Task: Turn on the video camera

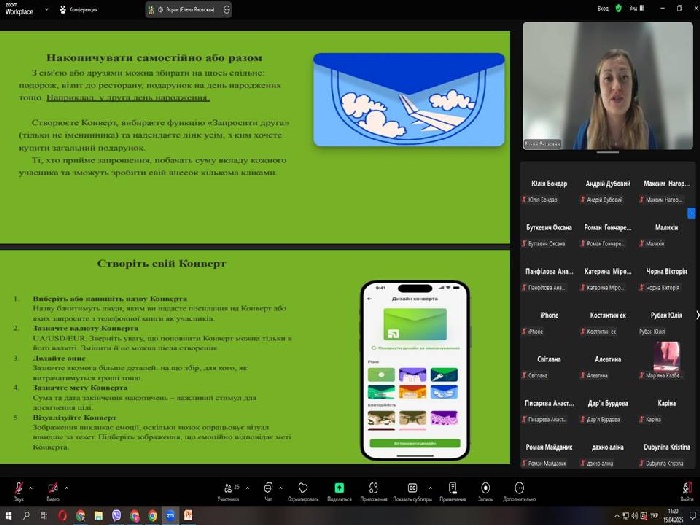Action: coord(53,487)
